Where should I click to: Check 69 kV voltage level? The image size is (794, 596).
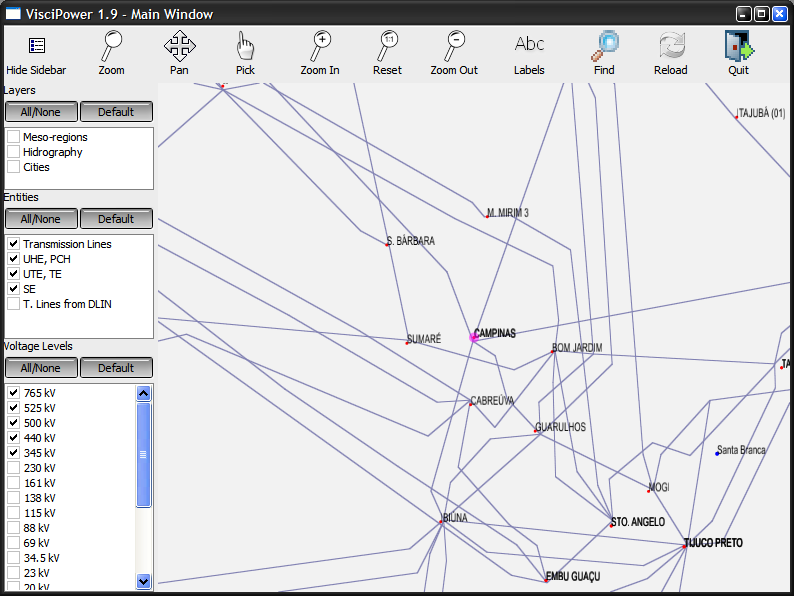pos(14,543)
